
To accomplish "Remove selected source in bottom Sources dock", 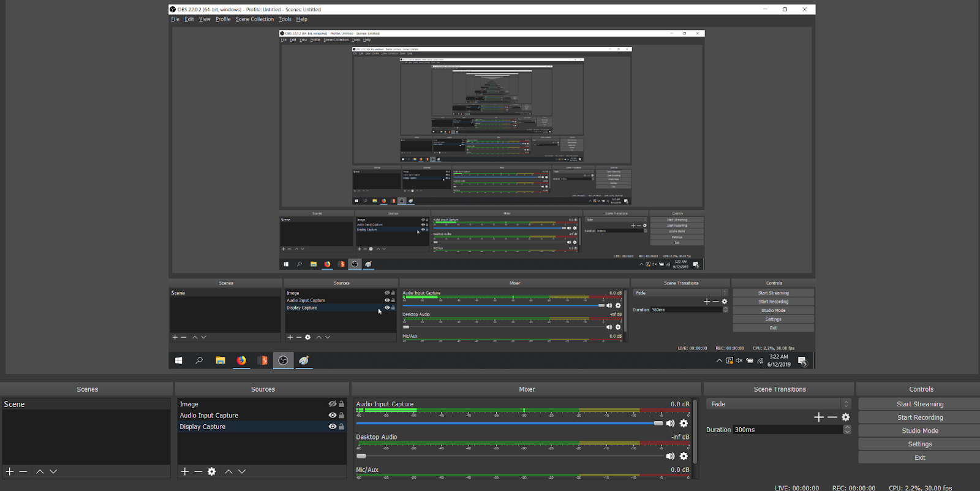I will tap(198, 471).
